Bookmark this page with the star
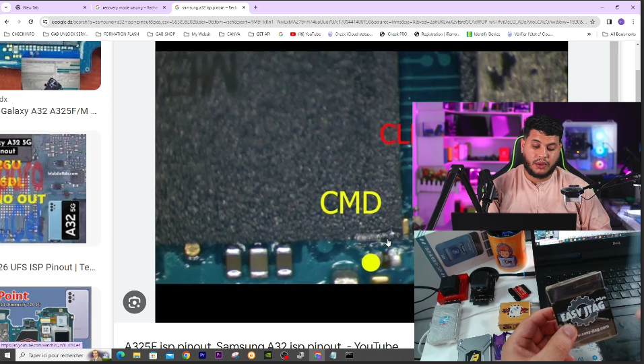644x364 pixels. click(592, 22)
